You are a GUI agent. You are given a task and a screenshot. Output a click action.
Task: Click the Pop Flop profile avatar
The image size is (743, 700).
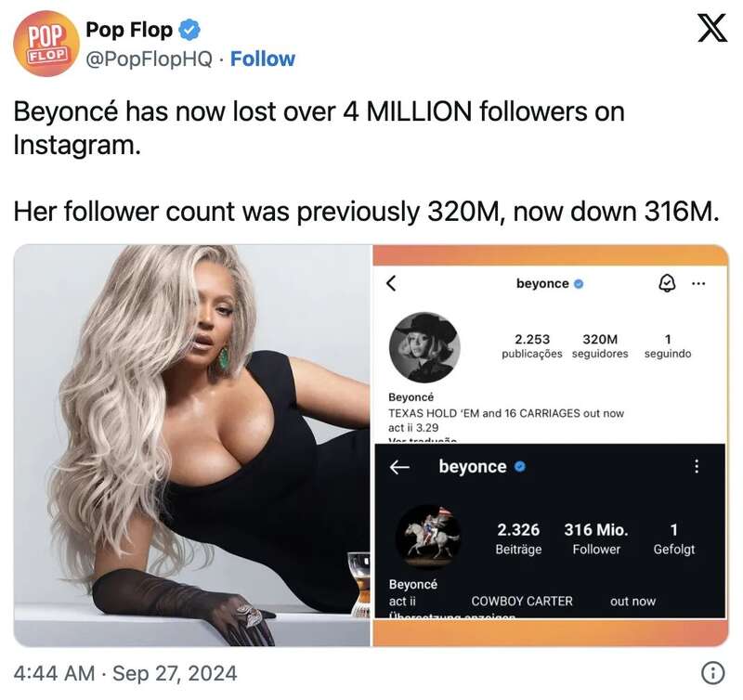pos(46,44)
